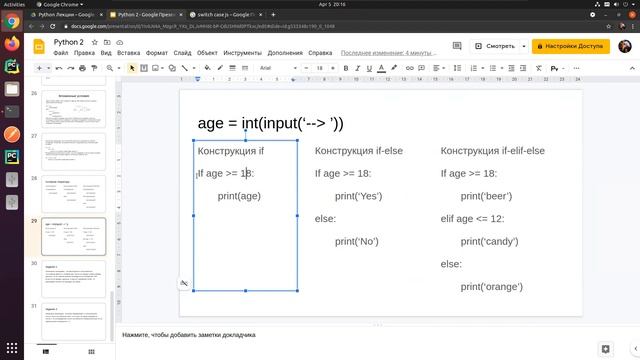The width and height of the screenshot is (640, 360).
Task: Toggle Underline formatting
Action: (369, 68)
